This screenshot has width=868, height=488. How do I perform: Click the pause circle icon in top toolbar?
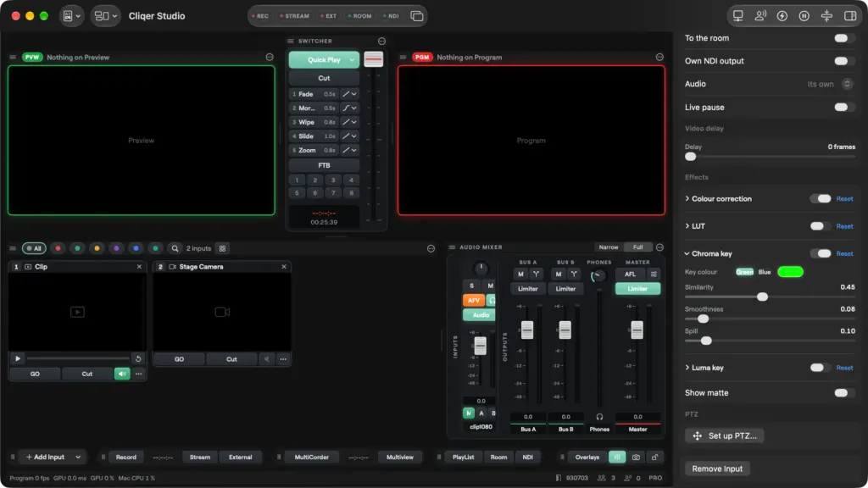(x=804, y=16)
